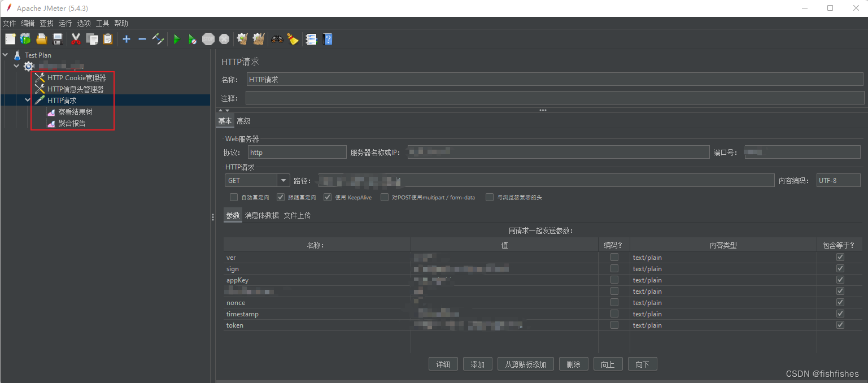Image resolution: width=868 pixels, height=383 pixels.
Task: Toggle enable/disable of the selected element icon
Action: point(158,39)
